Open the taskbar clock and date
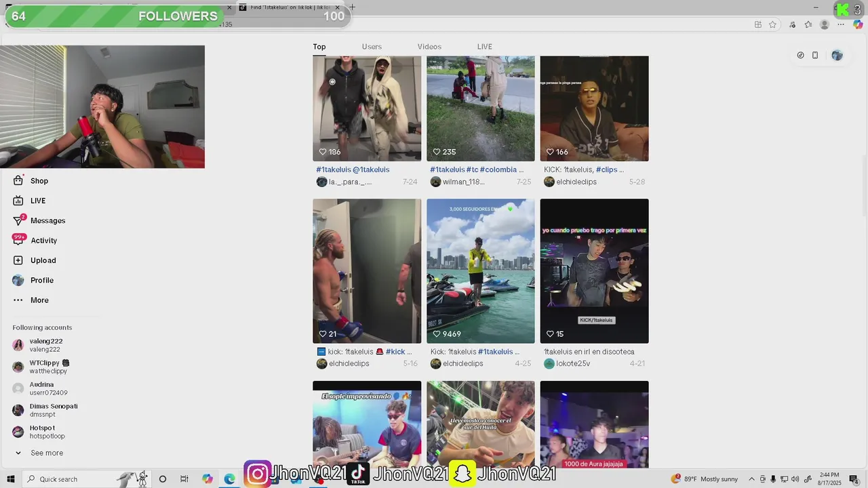The height and width of the screenshot is (488, 868). (829, 479)
